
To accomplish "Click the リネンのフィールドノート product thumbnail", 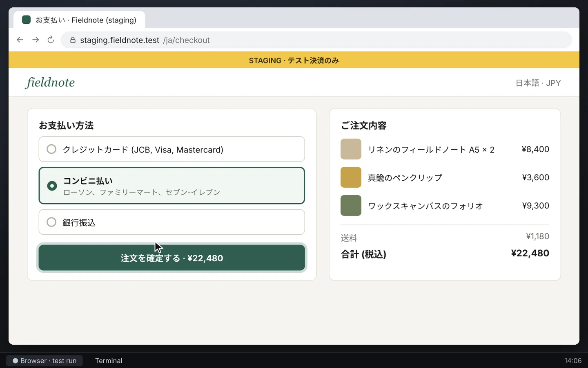I will tap(351, 149).
